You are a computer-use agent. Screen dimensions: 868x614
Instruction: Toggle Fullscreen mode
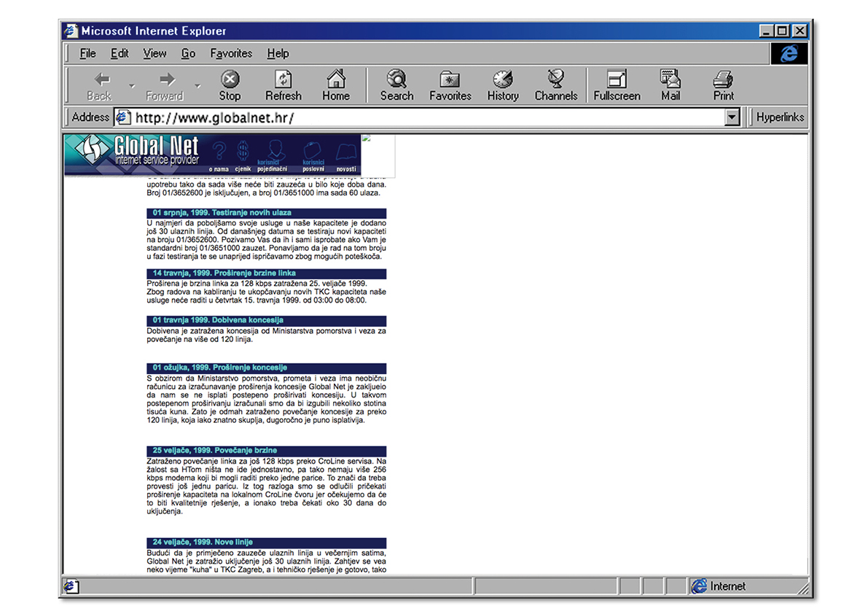[x=616, y=84]
